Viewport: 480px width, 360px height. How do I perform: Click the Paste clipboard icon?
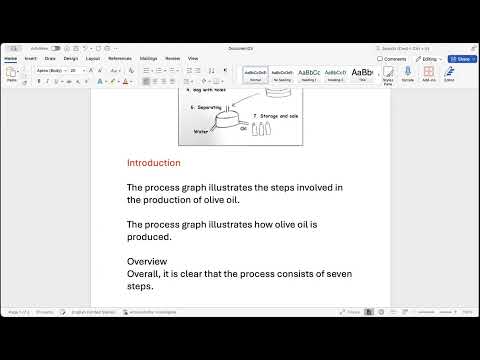[11, 73]
